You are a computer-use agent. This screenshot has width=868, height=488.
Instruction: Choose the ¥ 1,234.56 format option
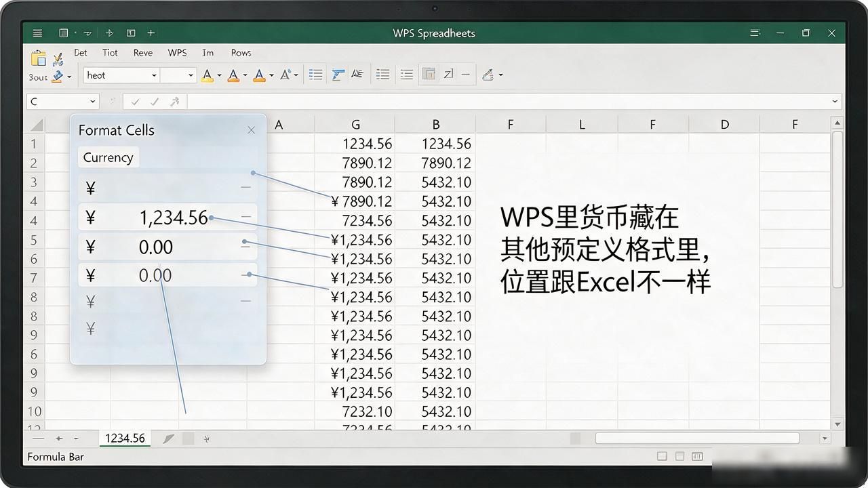[167, 217]
